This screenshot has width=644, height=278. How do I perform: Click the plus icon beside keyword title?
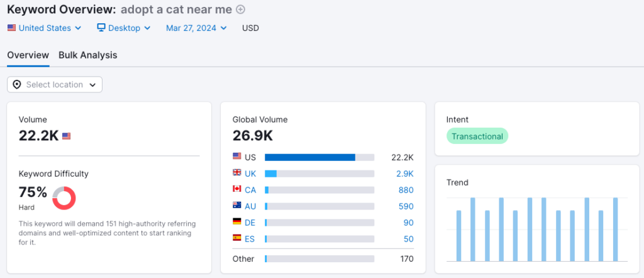240,9
